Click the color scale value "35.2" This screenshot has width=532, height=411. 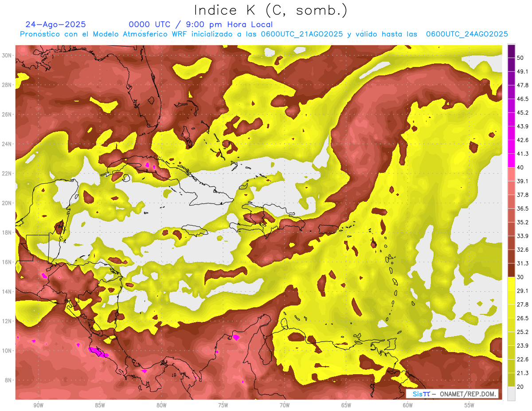(523, 222)
